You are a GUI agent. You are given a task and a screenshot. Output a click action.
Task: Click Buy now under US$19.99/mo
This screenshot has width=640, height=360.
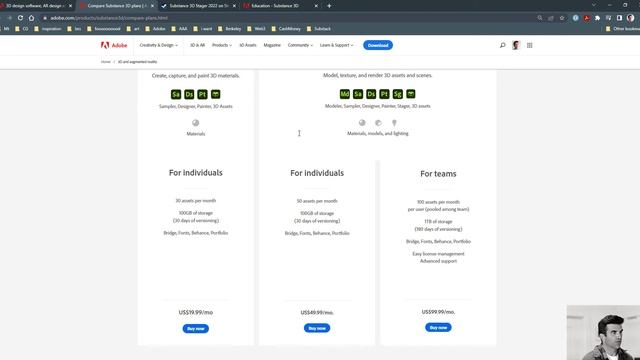pos(196,329)
